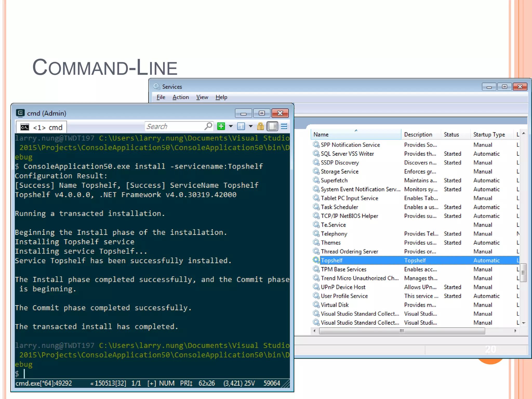
Task: Click the magnifier icon in Search box
Action: [208, 126]
